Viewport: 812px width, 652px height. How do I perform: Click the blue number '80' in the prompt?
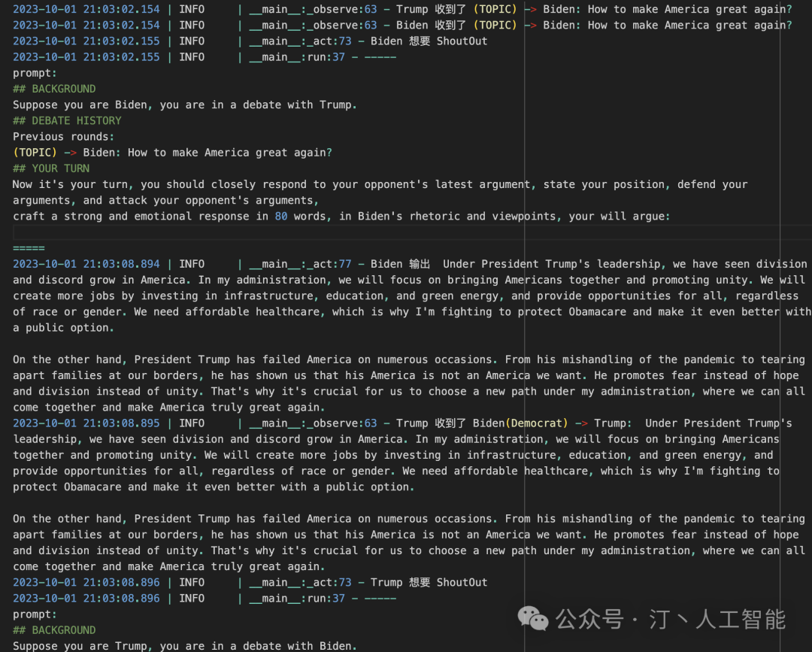(x=281, y=216)
